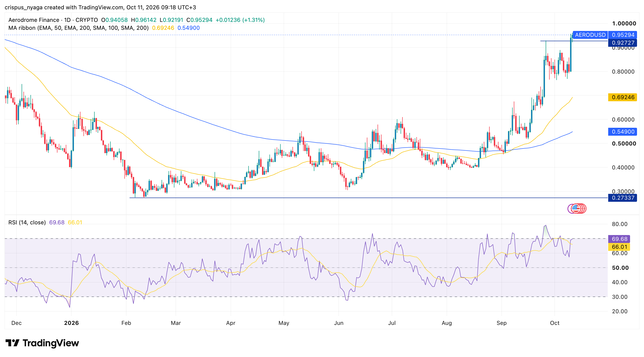The image size is (644, 357).
Task: Click the yellow 0.69246 value in MA legend
Action: 163,28
